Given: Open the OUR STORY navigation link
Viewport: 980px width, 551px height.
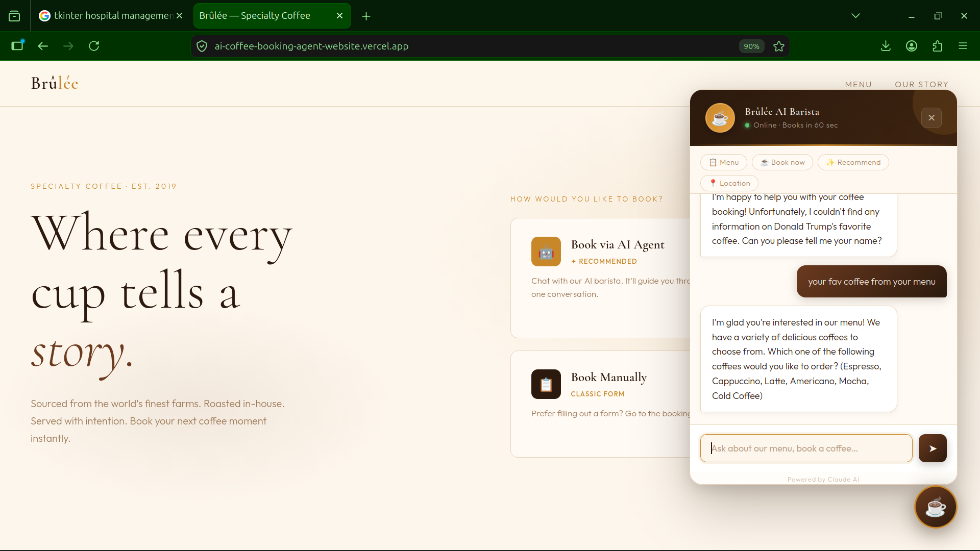Looking at the screenshot, I should click(922, 84).
